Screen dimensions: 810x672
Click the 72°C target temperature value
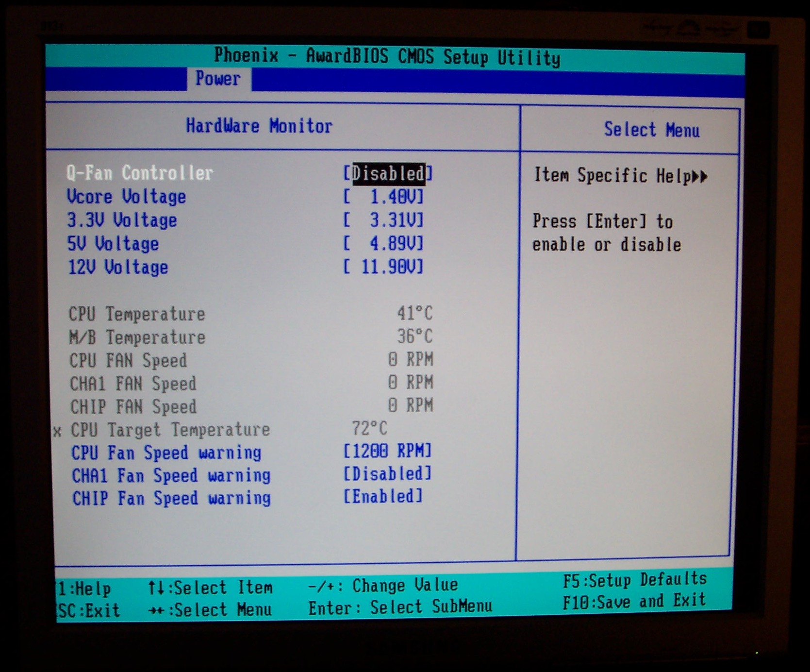pyautogui.click(x=370, y=428)
